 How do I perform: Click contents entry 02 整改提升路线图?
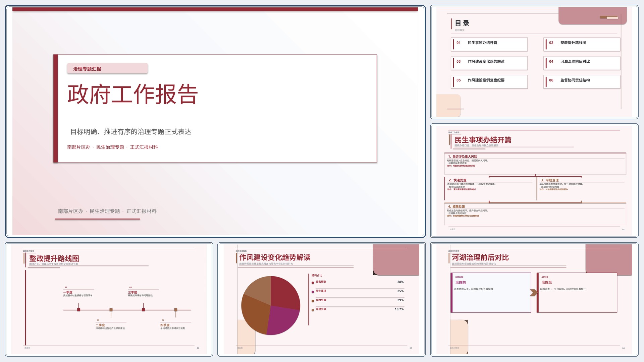point(582,44)
